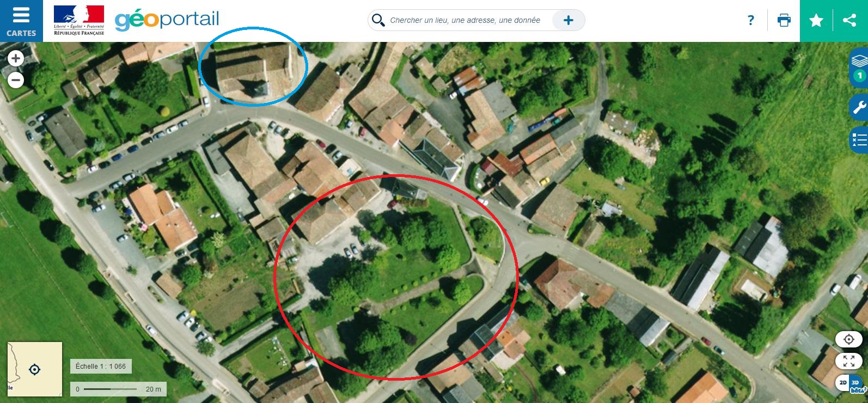Open favorites with the star icon
This screenshot has width=868, height=403.
coord(816,21)
